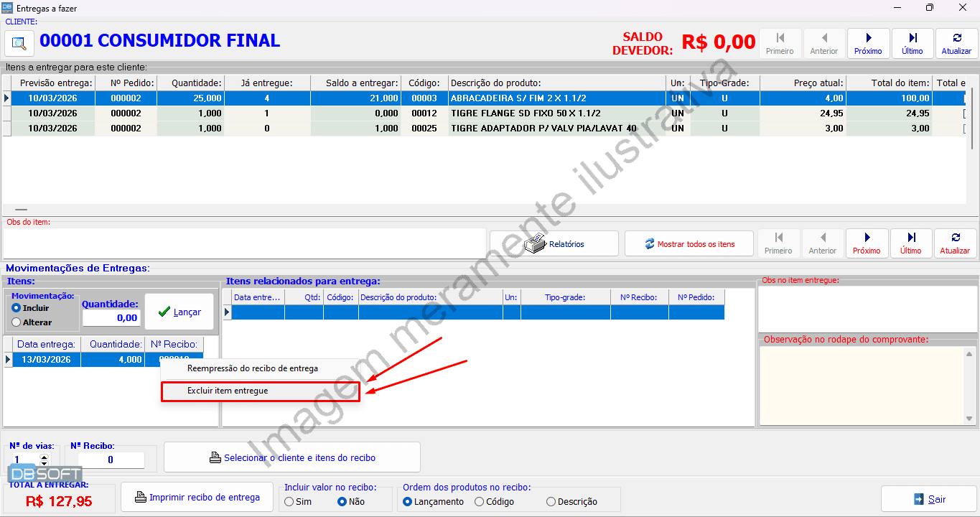Click the Quantidade input field
This screenshot has width=980, height=517.
pos(111,318)
